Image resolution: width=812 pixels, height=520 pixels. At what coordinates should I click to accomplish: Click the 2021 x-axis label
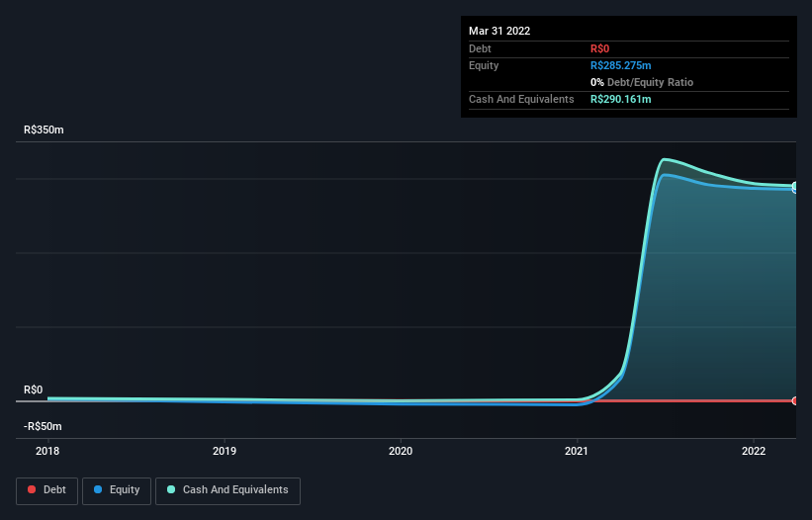coord(577,451)
